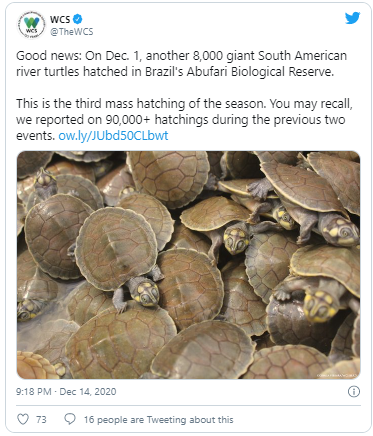Image resolution: width=373 pixels, height=436 pixels.
Task: Click the 73 likes count
Action: coord(41,419)
